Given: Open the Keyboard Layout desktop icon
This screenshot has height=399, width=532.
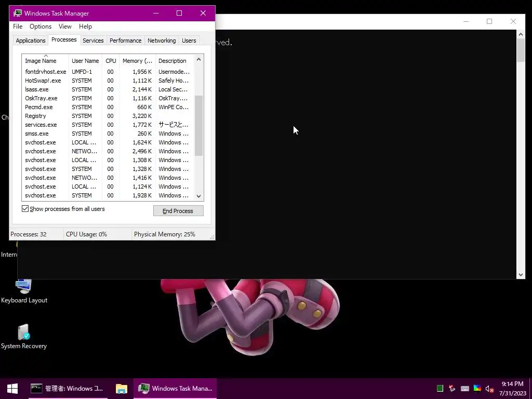Looking at the screenshot, I should [24, 291].
